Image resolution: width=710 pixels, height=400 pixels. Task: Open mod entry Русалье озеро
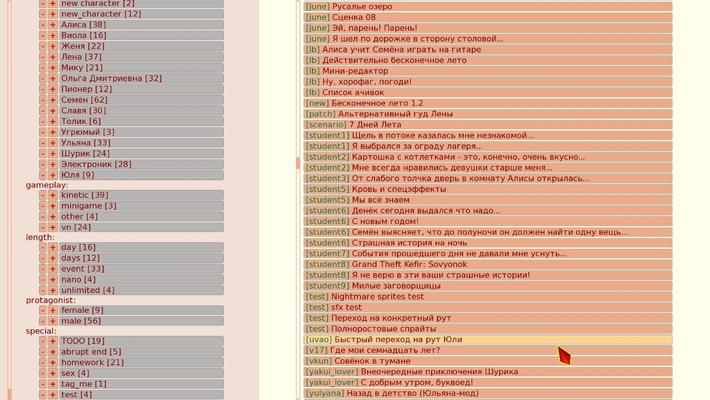[488, 7]
